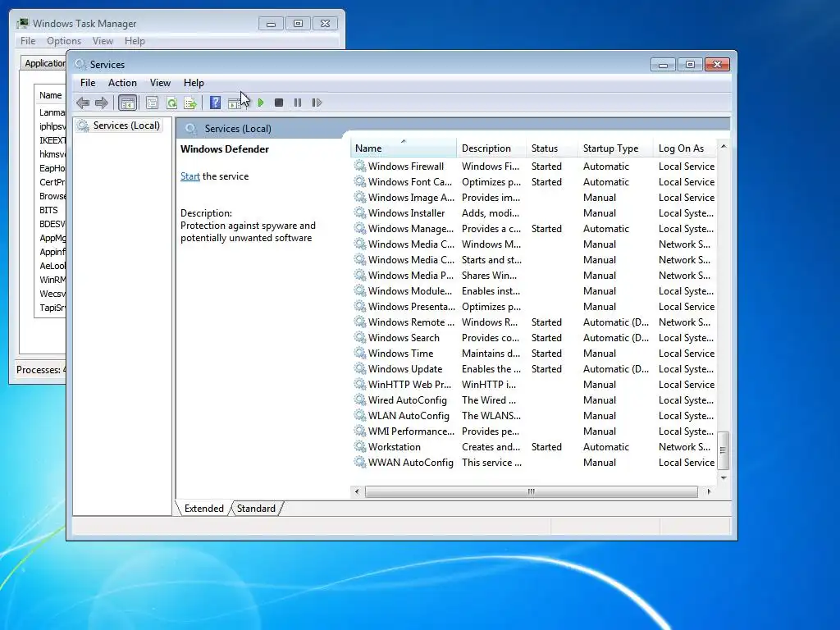Click the green Start Service play icon
This screenshot has width=840, height=630.
[x=261, y=103]
